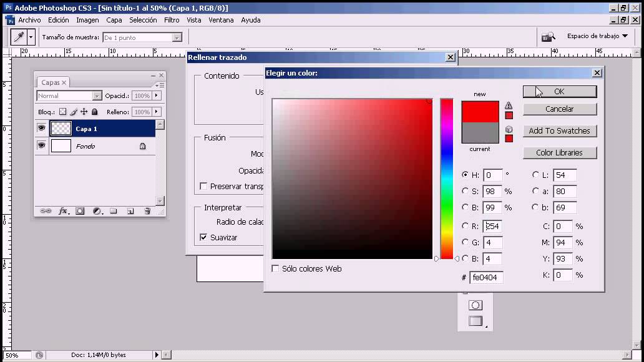This screenshot has height=362, width=644.
Task: Click the new red color swatch
Action: click(480, 111)
